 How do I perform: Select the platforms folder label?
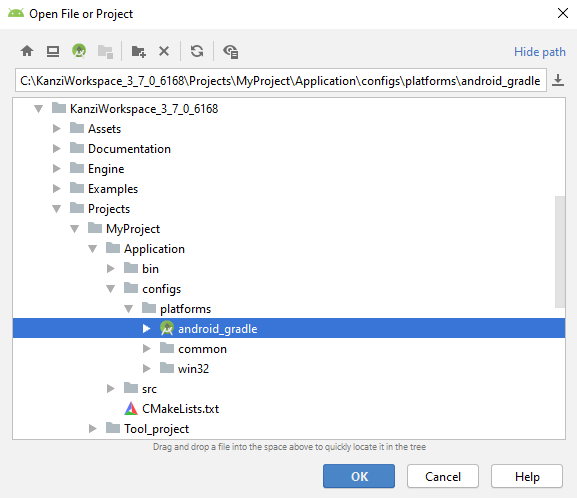click(x=185, y=309)
